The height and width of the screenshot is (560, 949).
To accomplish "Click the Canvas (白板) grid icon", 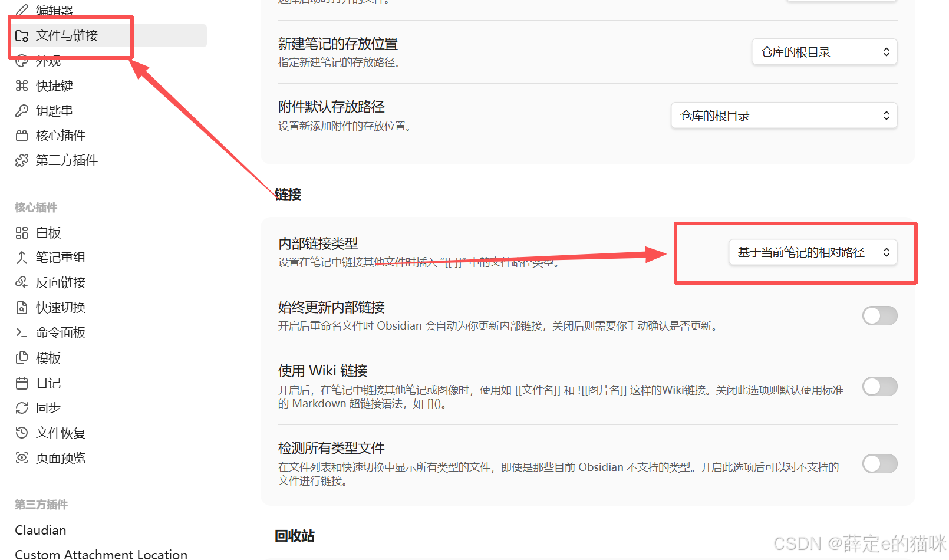I will coord(22,233).
